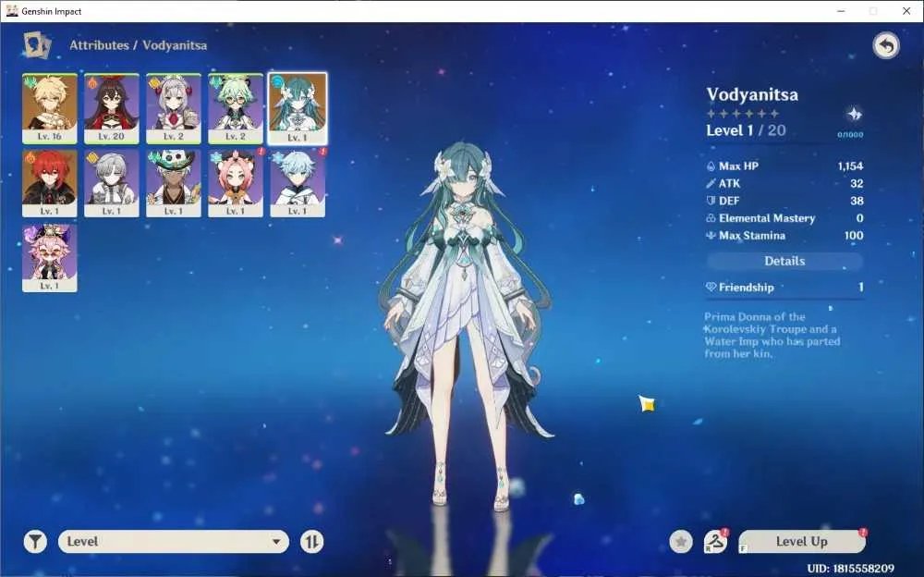Click the DEF value 38
Viewport: 924px width, 577px height.
[x=857, y=201]
